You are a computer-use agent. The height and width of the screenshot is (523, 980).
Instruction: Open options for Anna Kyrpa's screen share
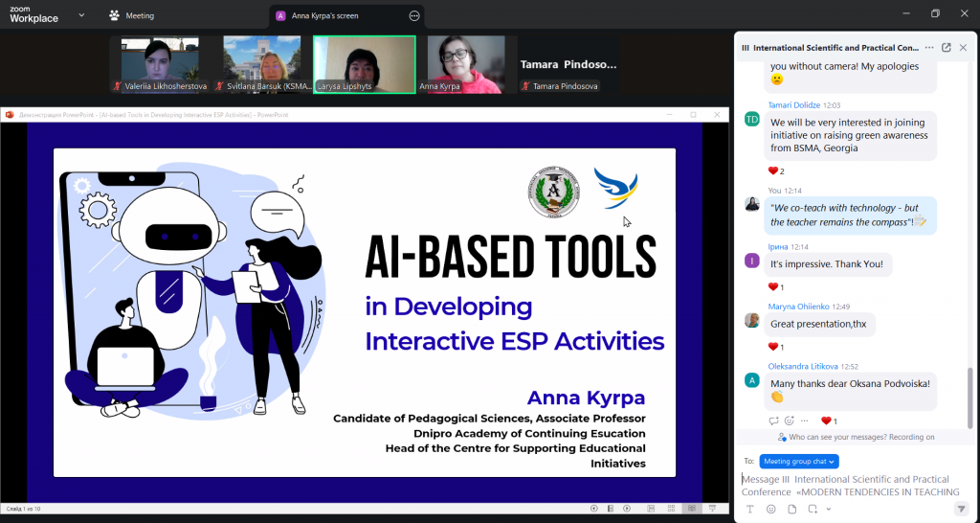coord(414,16)
